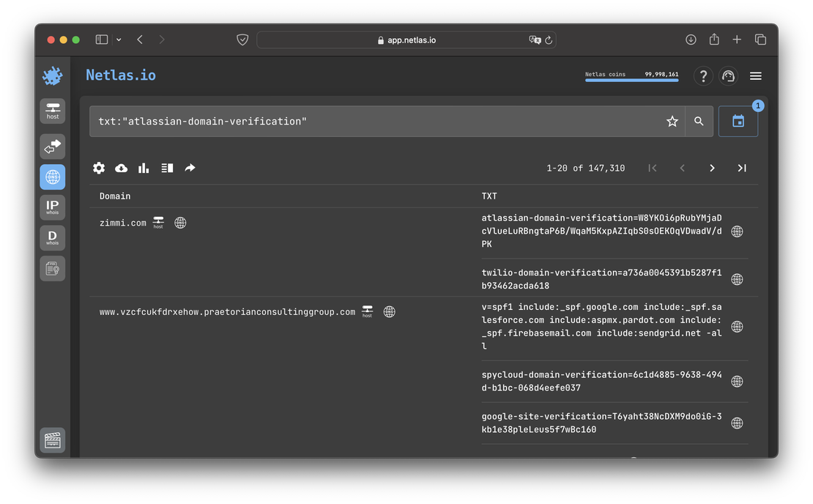
Task: View search statistics bar chart
Action: pyautogui.click(x=143, y=168)
